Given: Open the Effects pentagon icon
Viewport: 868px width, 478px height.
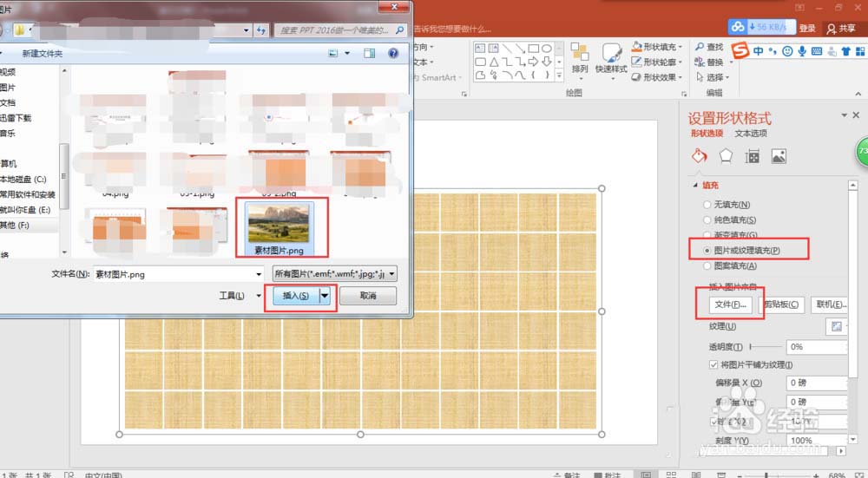Looking at the screenshot, I should pyautogui.click(x=725, y=156).
